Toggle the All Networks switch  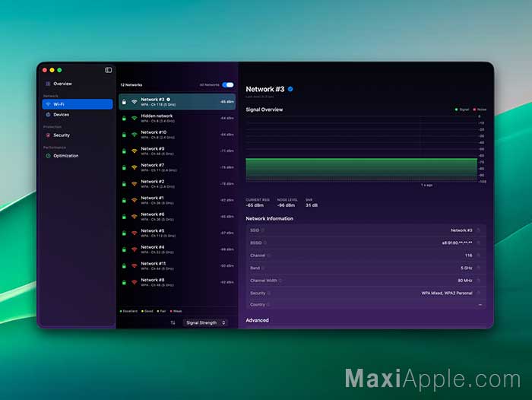click(228, 85)
